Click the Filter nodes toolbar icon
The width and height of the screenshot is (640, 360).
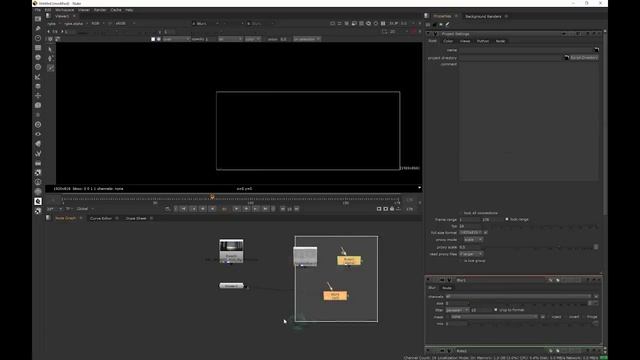[38, 67]
